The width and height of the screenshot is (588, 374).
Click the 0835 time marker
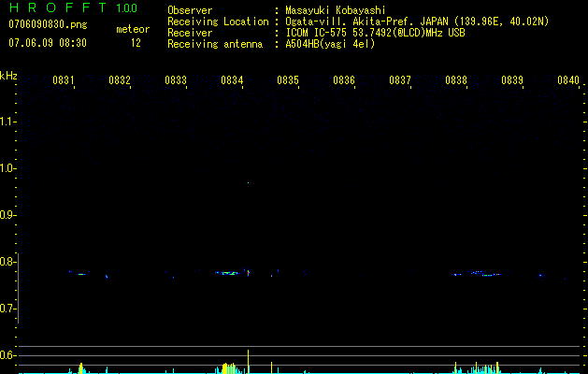pos(288,80)
